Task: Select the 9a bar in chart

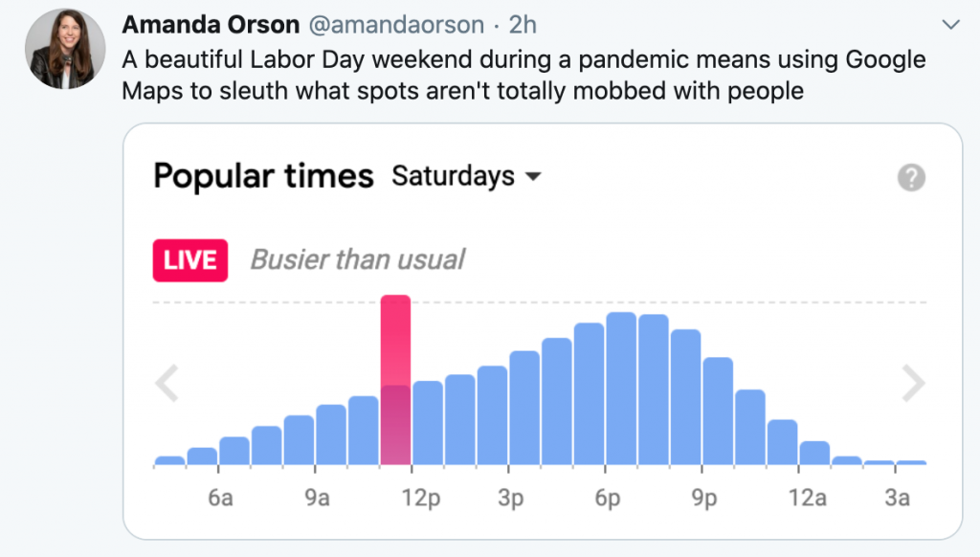Action: point(331,434)
